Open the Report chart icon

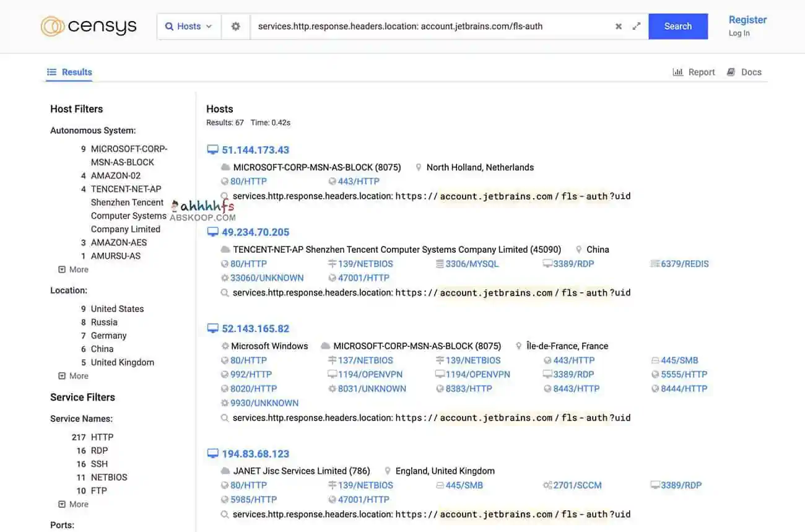coord(678,72)
